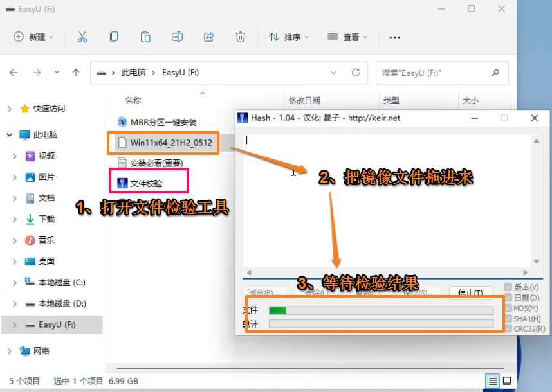Screen dimensions: 552x392
Task: Click Hash results scroll-down arrow
Action: [x=537, y=261]
